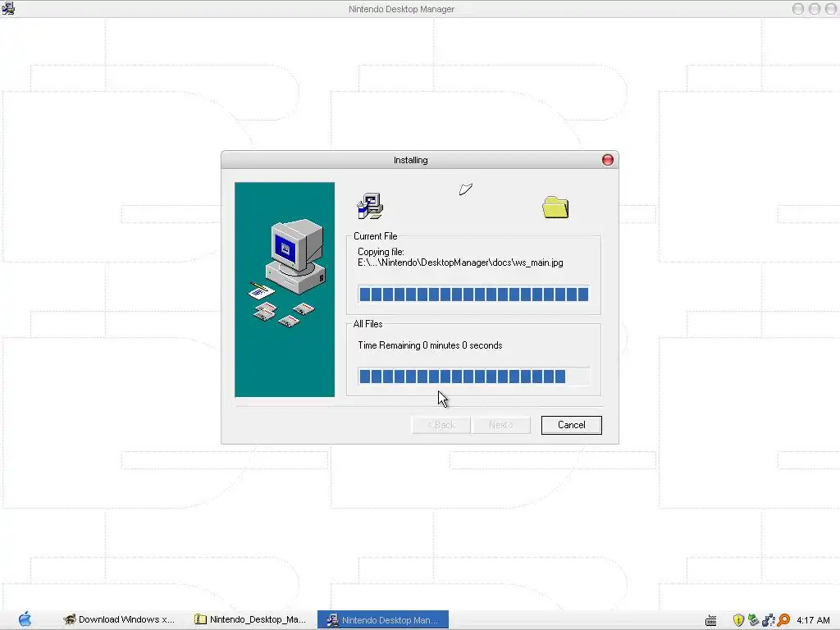The width and height of the screenshot is (840, 630).
Task: Click the yellow destination folder icon
Action: (x=555, y=208)
